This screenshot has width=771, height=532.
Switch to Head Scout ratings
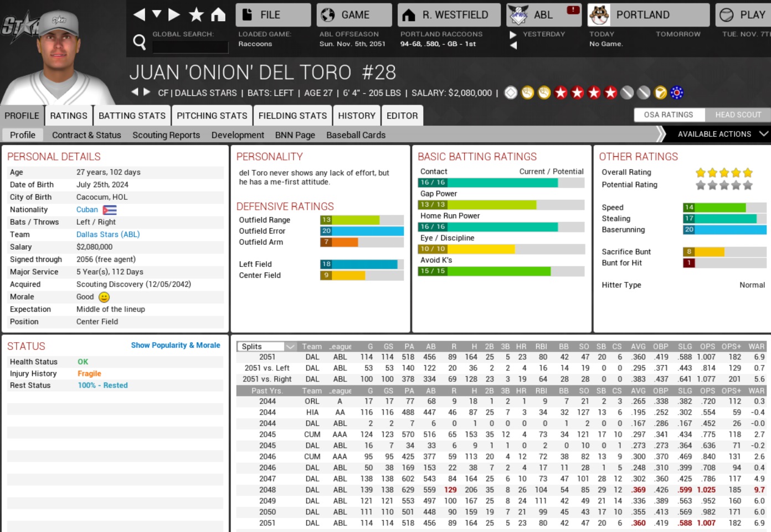pyautogui.click(x=738, y=115)
